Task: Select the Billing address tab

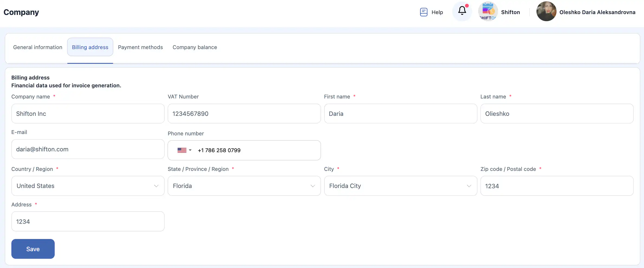Action: tap(90, 47)
